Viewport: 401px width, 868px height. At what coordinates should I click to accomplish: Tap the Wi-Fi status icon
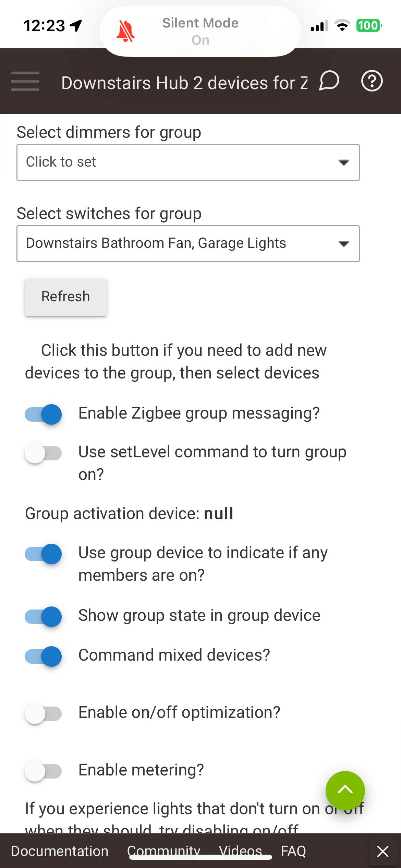(x=342, y=26)
